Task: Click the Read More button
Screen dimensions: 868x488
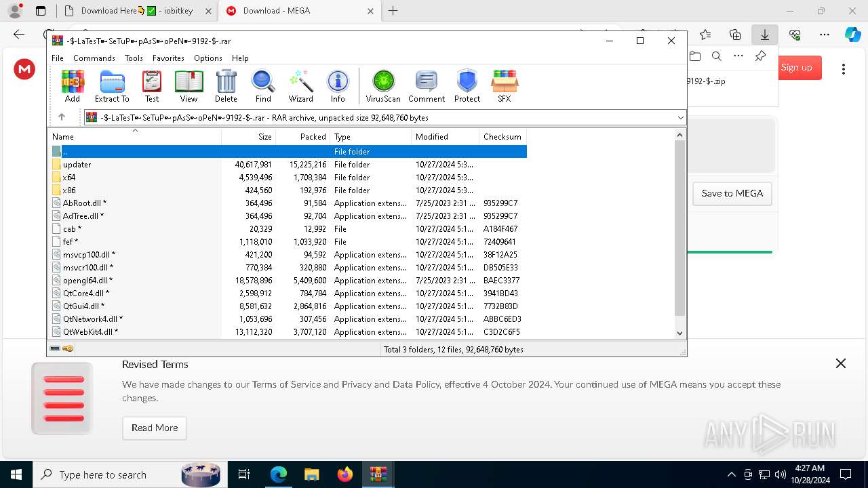Action: (x=155, y=428)
